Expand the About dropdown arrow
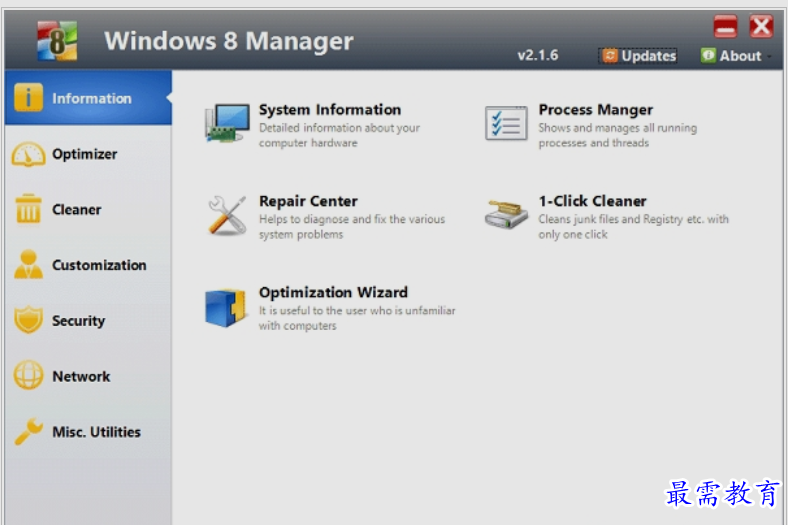 tap(769, 57)
